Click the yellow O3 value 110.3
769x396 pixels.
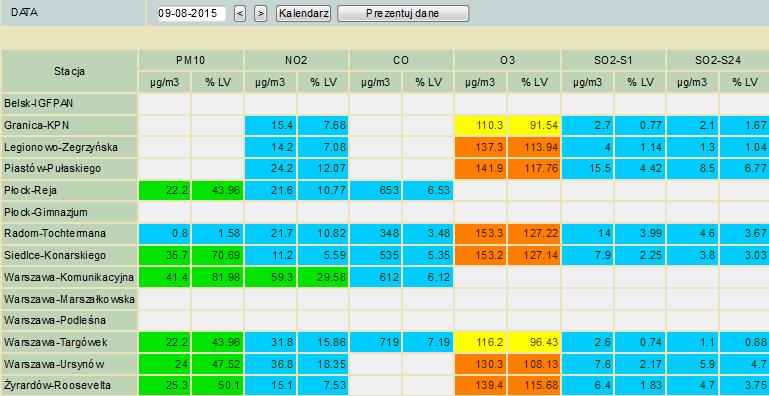tap(481, 126)
